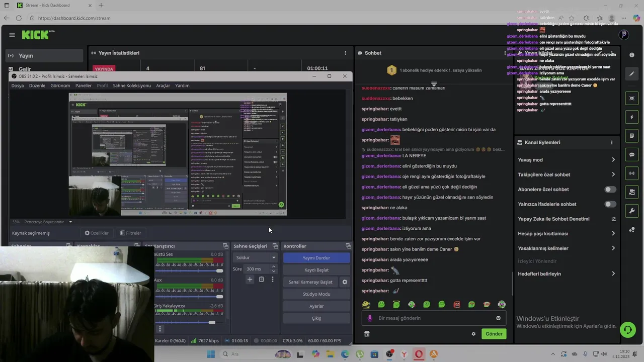Open Opera browser in taskbar

pos(419,354)
